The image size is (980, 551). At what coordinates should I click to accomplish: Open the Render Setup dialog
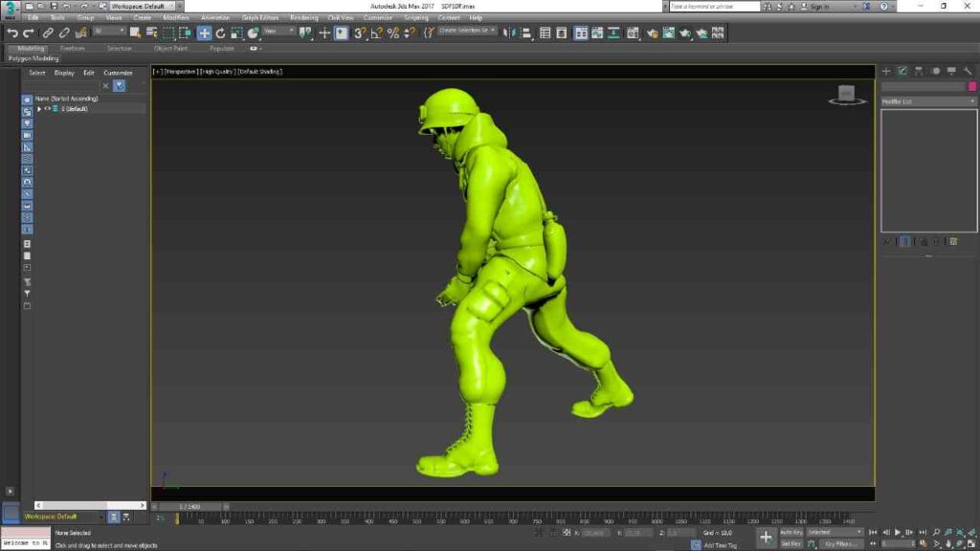tap(653, 32)
